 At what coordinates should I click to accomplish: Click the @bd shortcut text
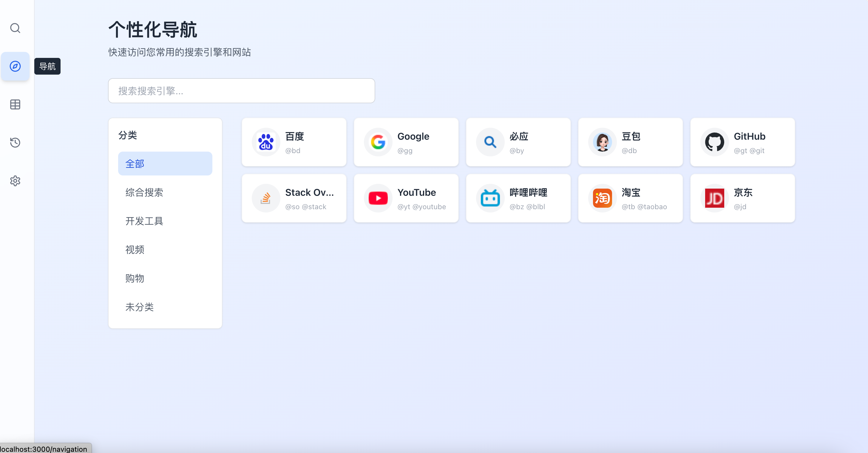click(293, 151)
